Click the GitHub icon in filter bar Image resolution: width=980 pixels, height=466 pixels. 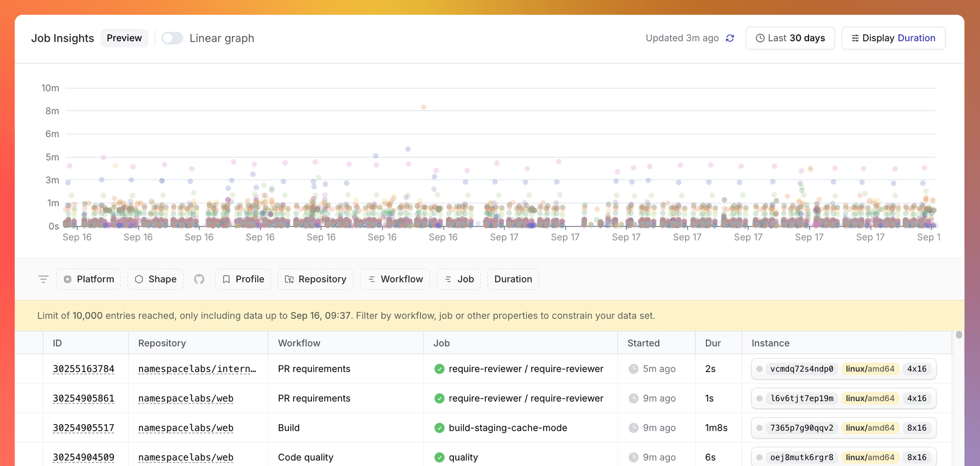point(199,279)
